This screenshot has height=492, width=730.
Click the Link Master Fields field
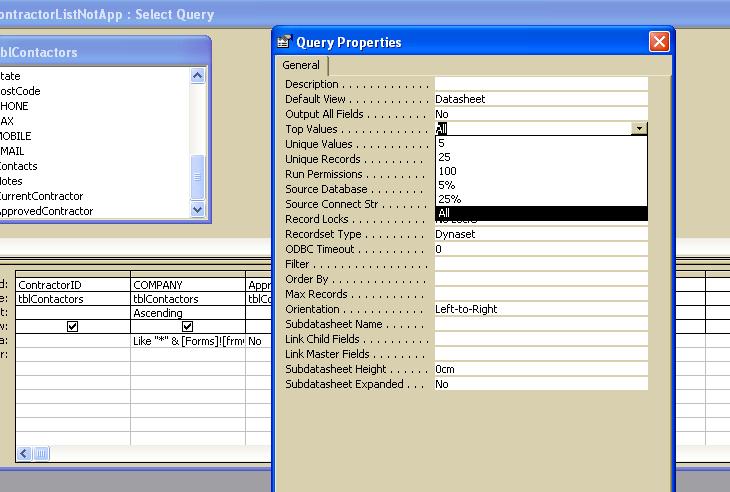coord(541,354)
